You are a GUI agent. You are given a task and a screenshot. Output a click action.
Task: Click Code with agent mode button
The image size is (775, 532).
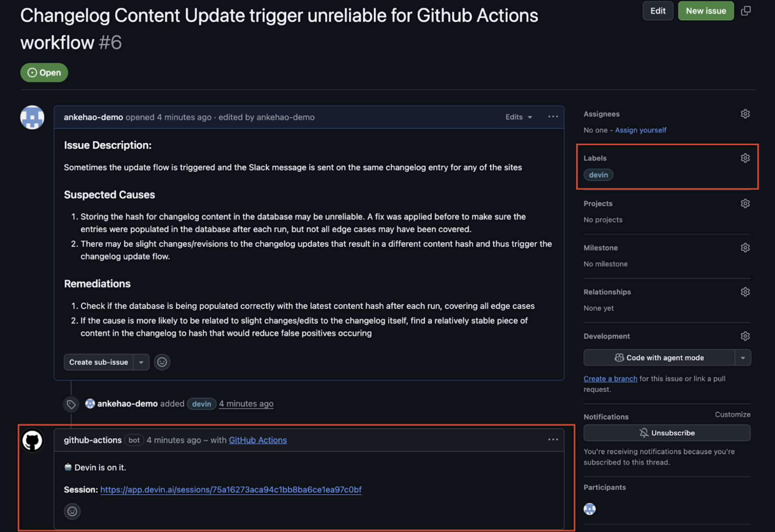click(659, 358)
